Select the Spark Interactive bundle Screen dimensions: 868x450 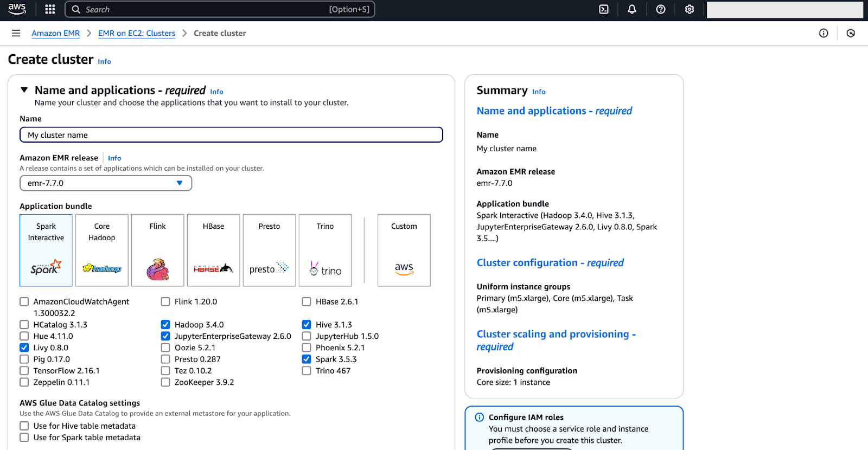pos(46,250)
